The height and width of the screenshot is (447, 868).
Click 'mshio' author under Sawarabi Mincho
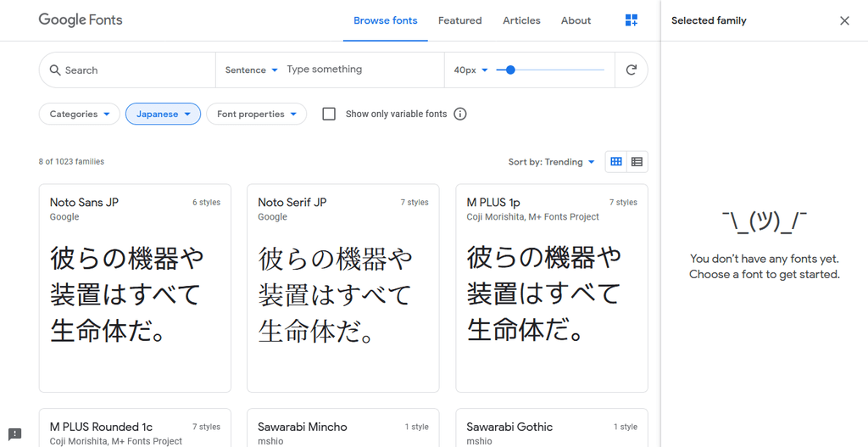270,441
